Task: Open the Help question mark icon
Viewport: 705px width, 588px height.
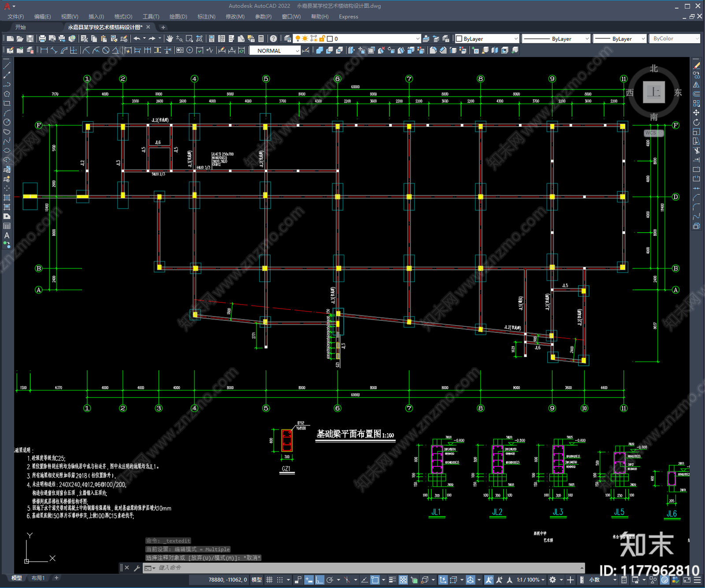Action: (x=274, y=39)
